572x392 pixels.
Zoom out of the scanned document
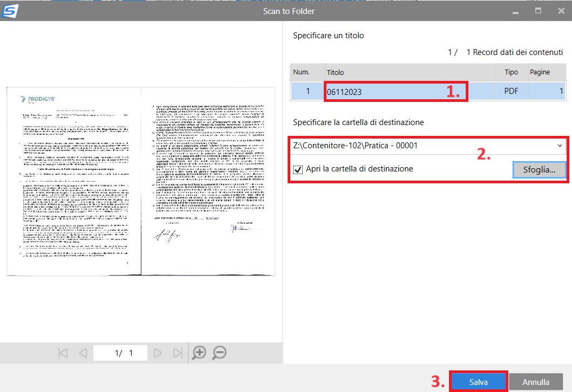219,353
